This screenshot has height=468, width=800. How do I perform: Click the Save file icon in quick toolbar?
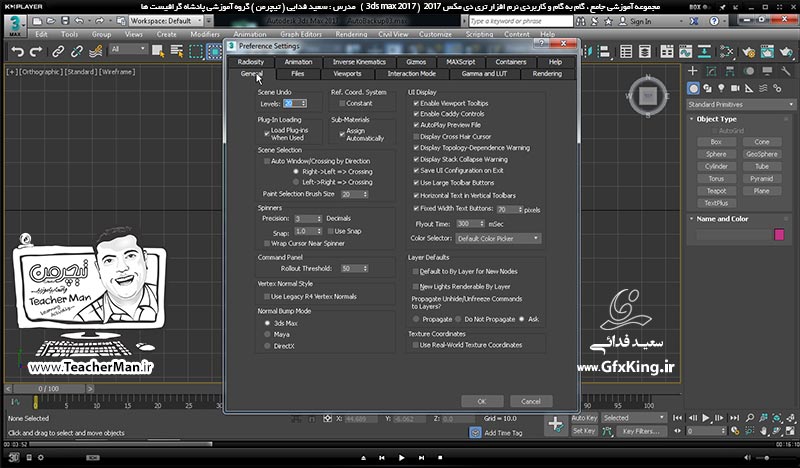point(65,21)
